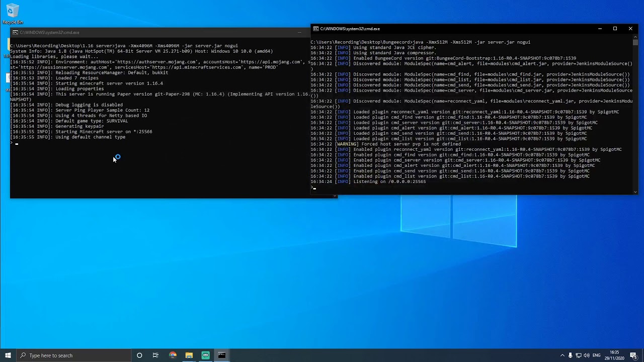Click the "Forced host server pvp is not defined" warning
Screen dimensions: 644x362
tap(385, 144)
